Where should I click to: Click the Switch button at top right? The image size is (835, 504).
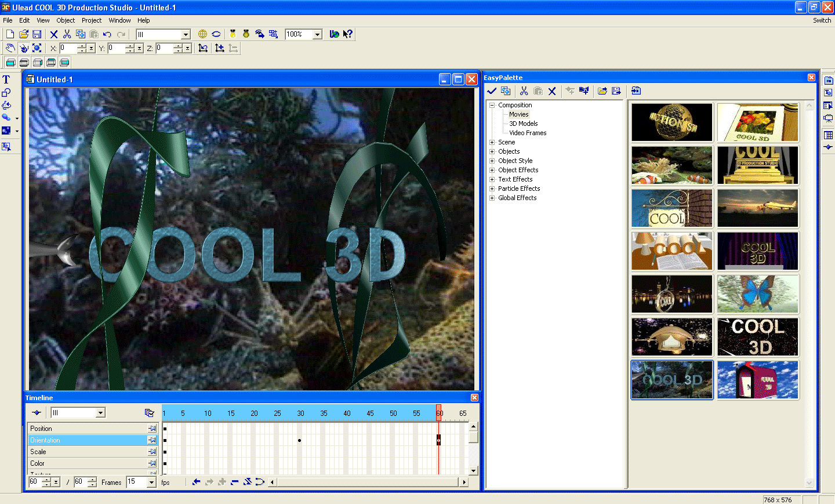[822, 20]
